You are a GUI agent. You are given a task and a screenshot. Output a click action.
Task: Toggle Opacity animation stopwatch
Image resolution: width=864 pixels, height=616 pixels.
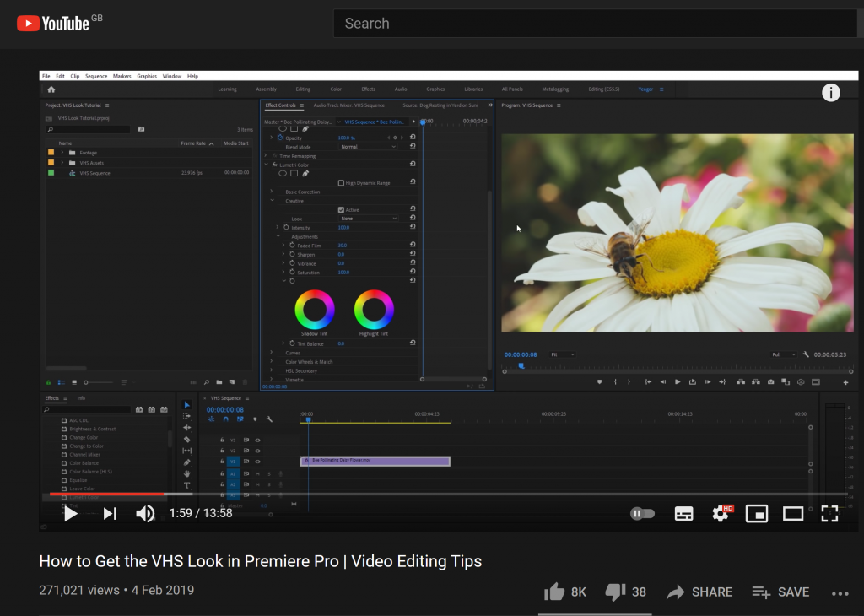point(280,138)
